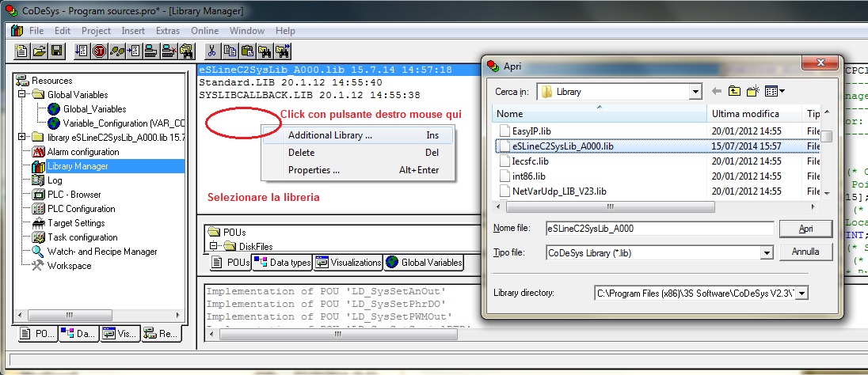This screenshot has width=868, height=375.
Task: Click the Apri button
Action: (x=805, y=229)
